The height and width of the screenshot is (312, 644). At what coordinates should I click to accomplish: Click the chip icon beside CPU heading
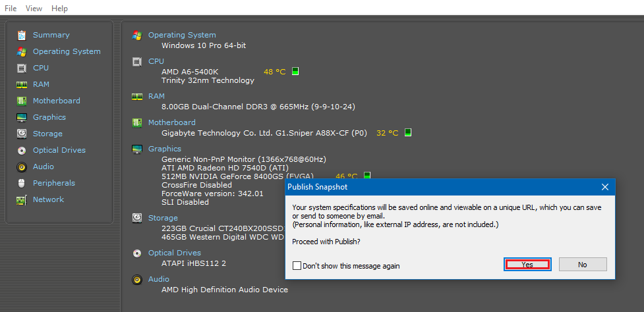(137, 61)
